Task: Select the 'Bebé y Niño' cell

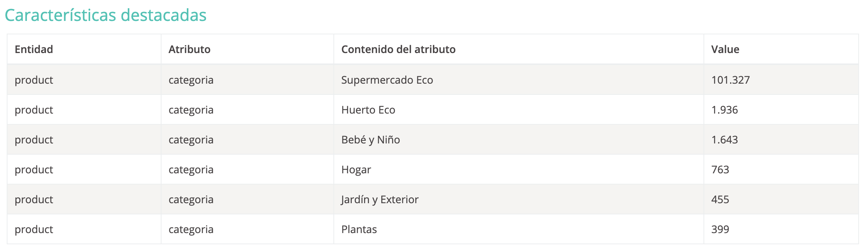Action: [370, 140]
